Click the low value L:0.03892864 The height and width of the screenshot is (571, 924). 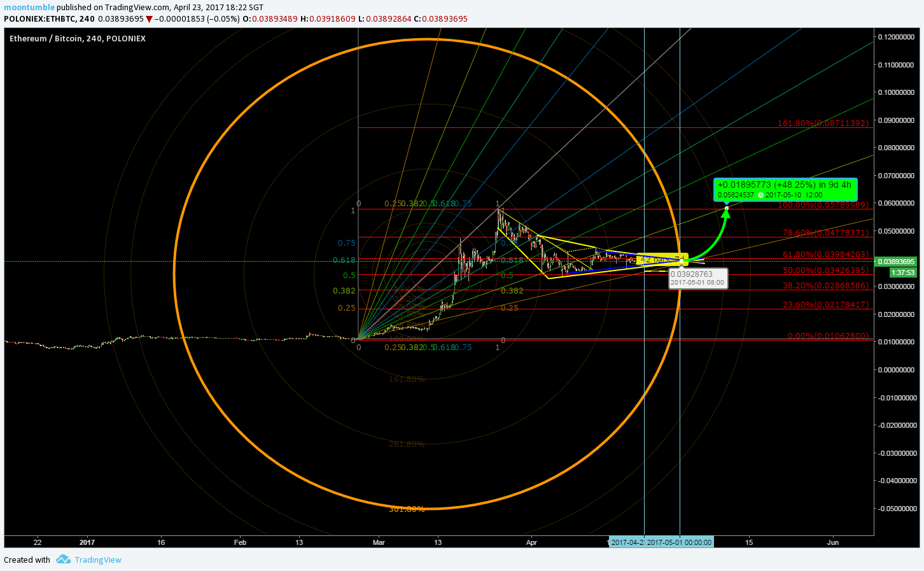tap(384, 19)
